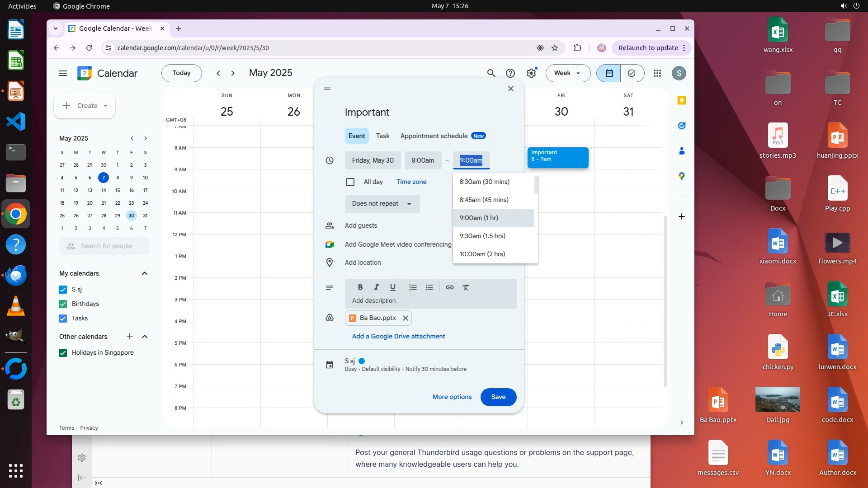
Task: Click the S sj calendar color dot
Action: pyautogui.click(x=362, y=361)
